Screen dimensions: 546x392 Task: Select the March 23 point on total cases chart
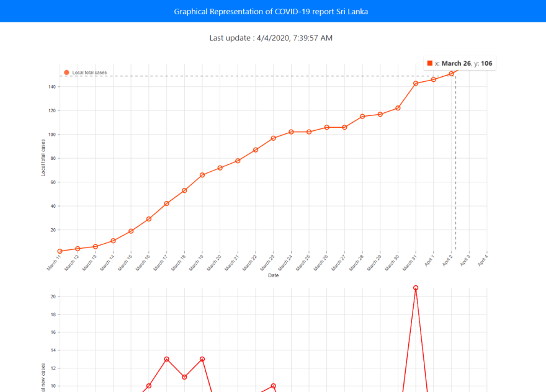[274, 138]
